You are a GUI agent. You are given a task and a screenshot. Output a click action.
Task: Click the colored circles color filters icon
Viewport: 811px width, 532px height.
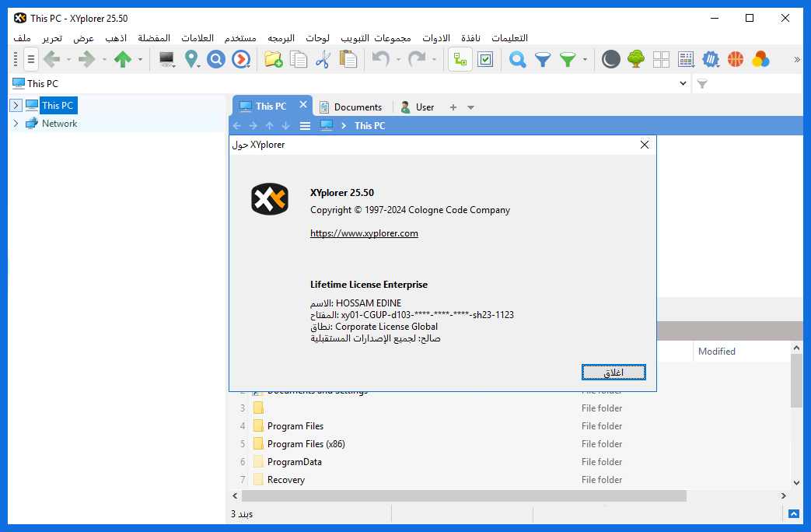click(x=760, y=60)
